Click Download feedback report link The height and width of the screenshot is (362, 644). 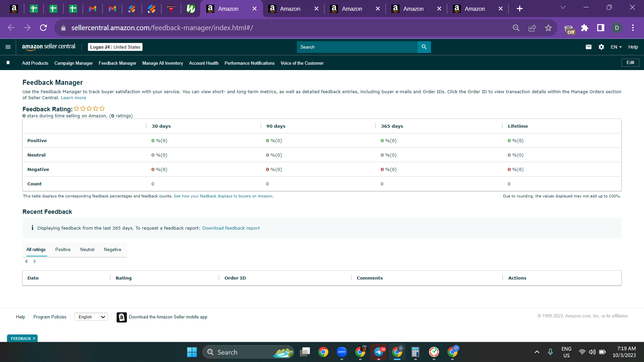tap(231, 228)
